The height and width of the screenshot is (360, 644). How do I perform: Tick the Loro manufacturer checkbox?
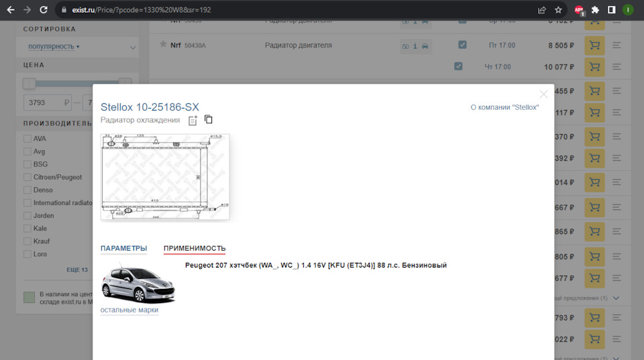[x=28, y=254]
